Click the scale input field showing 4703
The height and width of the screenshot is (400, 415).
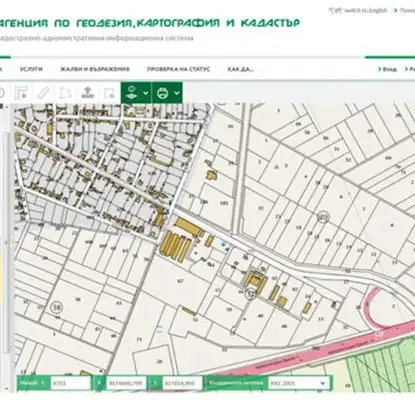[71, 383]
